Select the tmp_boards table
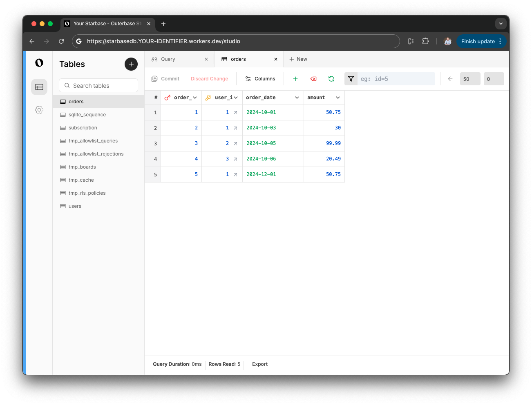532x405 pixels. pos(98,167)
